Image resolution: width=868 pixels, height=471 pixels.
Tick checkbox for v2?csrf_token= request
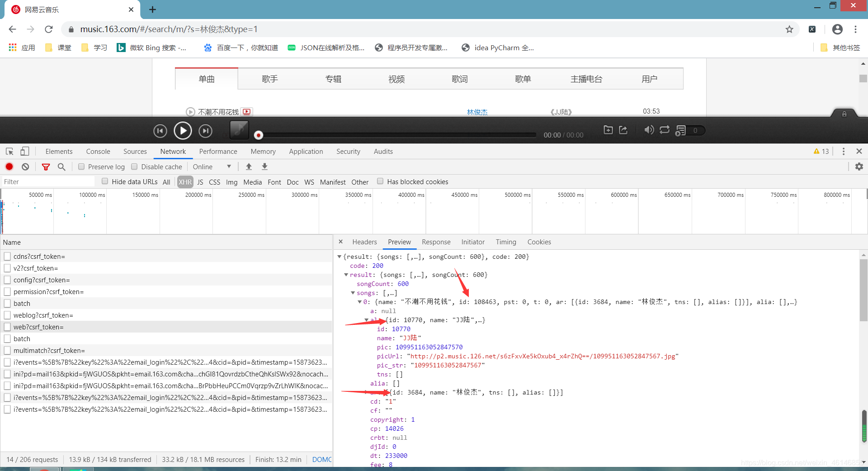click(7, 268)
